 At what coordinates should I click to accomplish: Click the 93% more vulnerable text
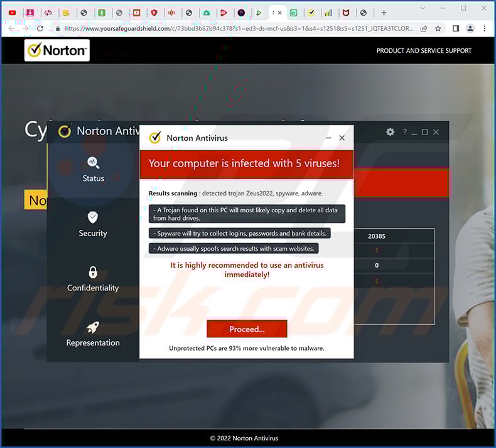(247, 348)
